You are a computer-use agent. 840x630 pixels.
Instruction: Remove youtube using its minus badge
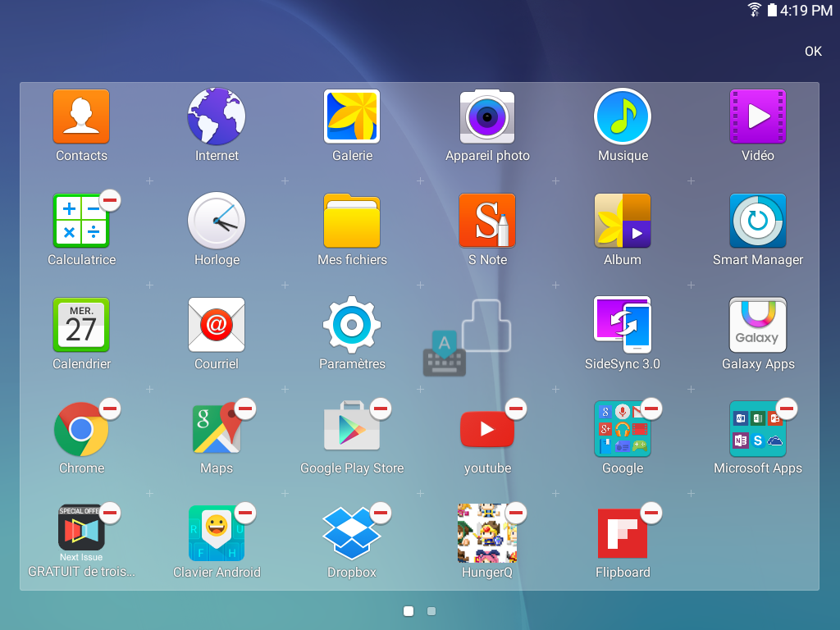coord(516,409)
